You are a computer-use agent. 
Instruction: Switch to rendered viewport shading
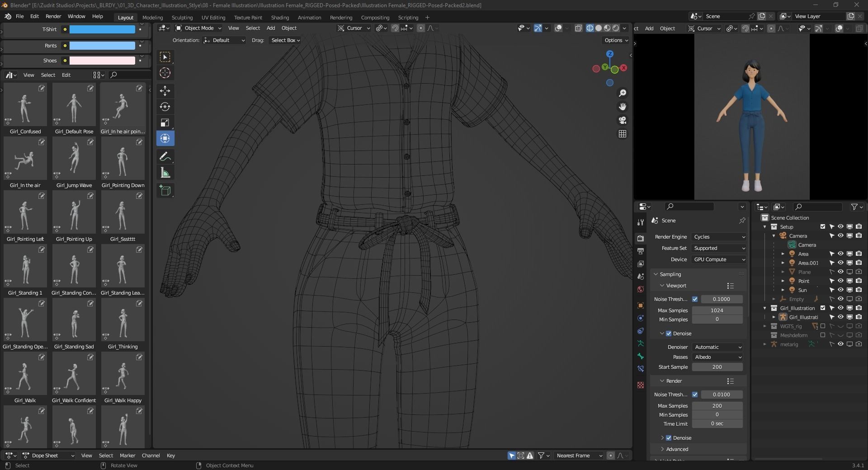coord(616,28)
